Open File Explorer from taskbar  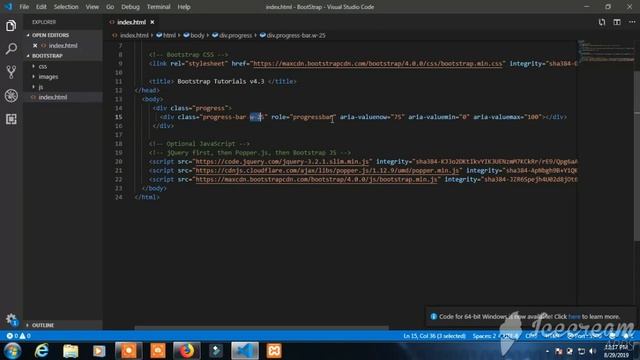click(x=70, y=351)
